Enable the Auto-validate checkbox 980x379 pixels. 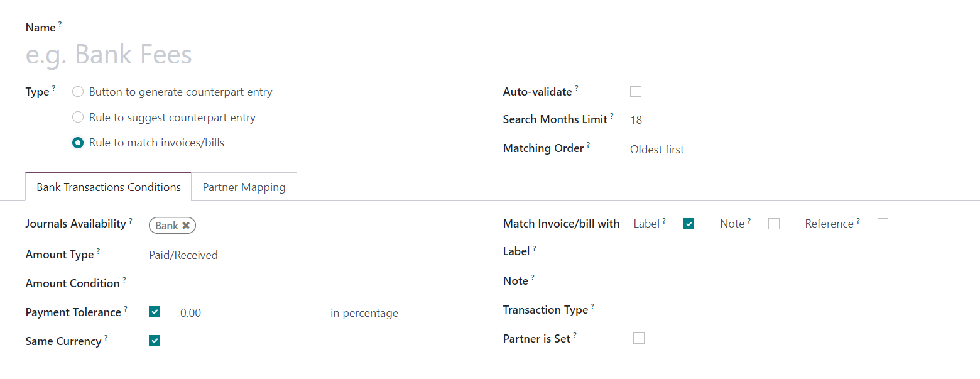(636, 92)
